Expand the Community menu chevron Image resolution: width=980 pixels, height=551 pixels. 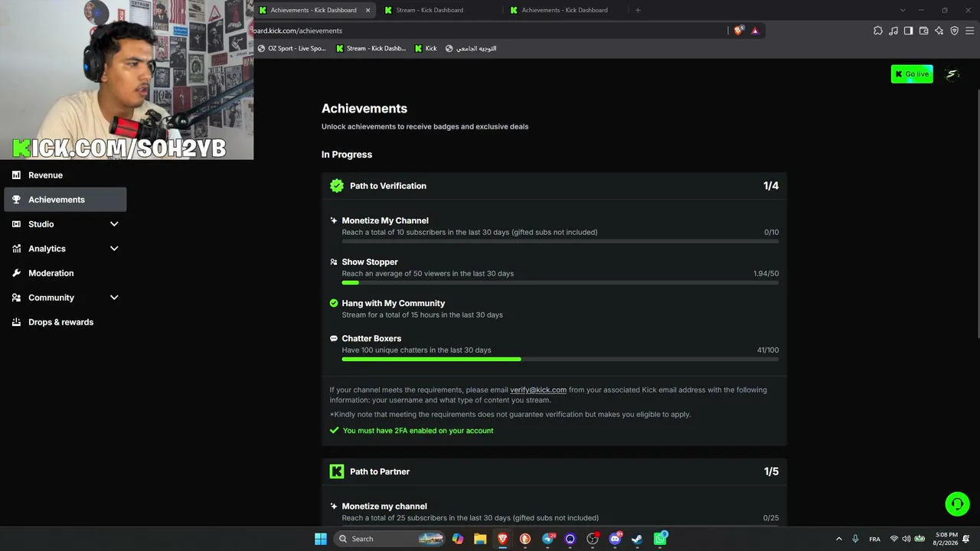pos(114,298)
